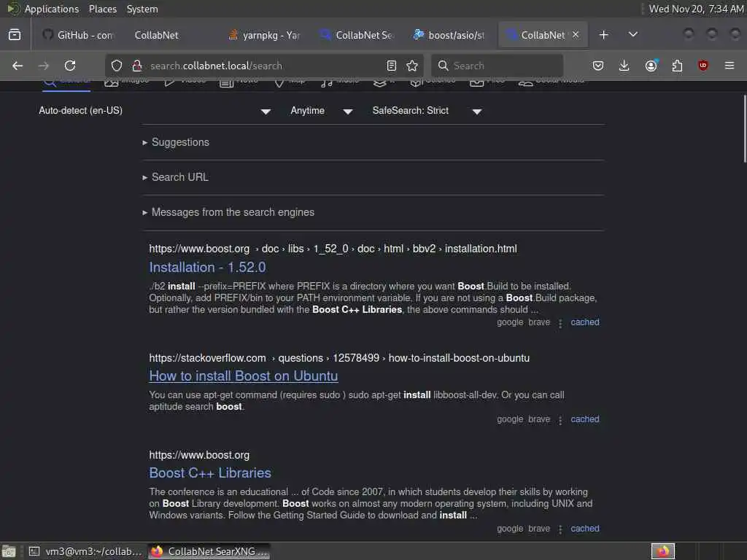Open cached link for Boost C++ Libraries result
Viewport: 747px width, 560px height.
pyautogui.click(x=585, y=529)
